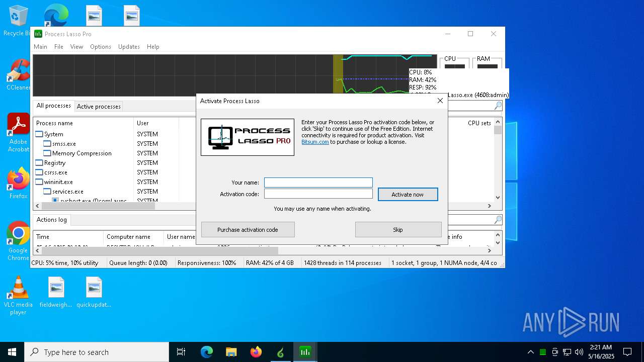Focus the Activation code input field
The width and height of the screenshot is (644, 362).
[318, 194]
